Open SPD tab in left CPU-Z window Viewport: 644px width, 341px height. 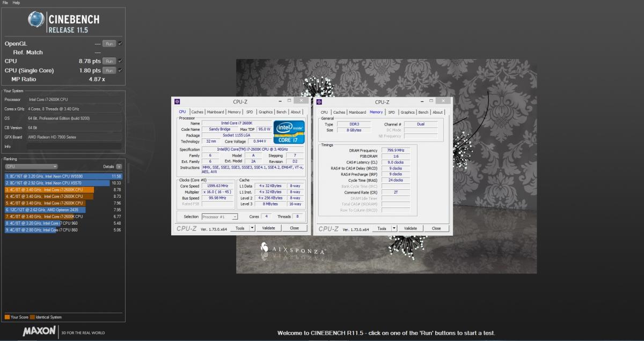pyautogui.click(x=250, y=112)
